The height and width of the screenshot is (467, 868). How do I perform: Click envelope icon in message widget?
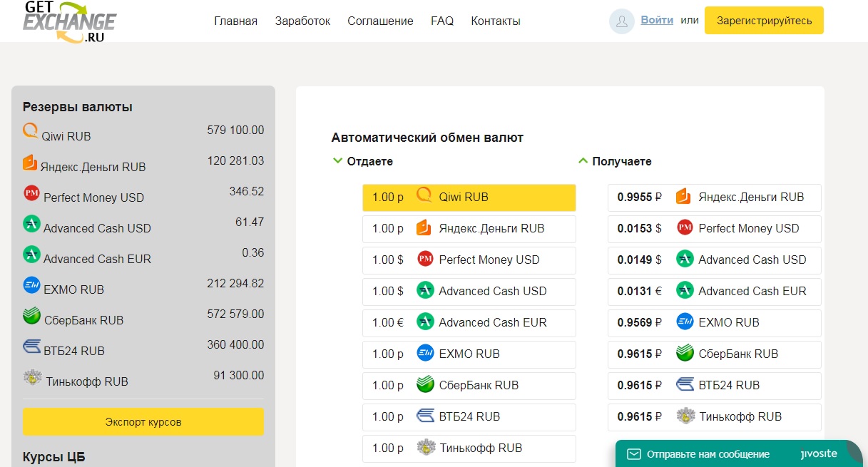[x=633, y=454]
